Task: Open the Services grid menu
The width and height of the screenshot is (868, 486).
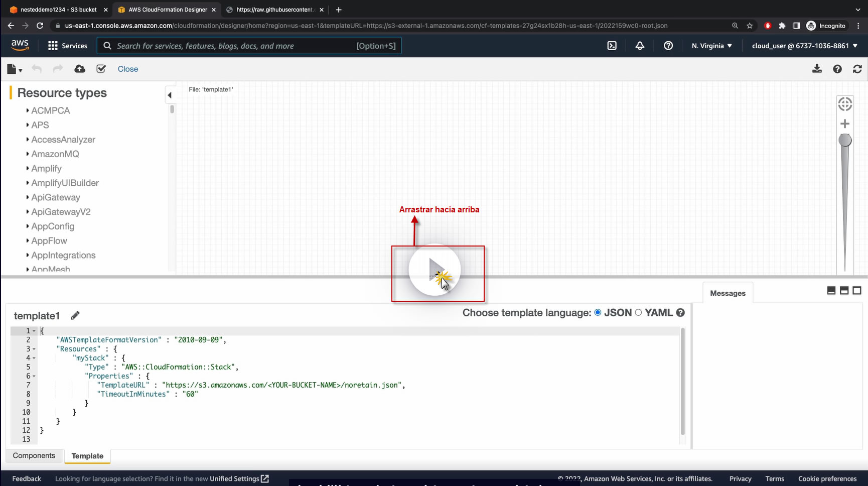Action: click(x=67, y=46)
